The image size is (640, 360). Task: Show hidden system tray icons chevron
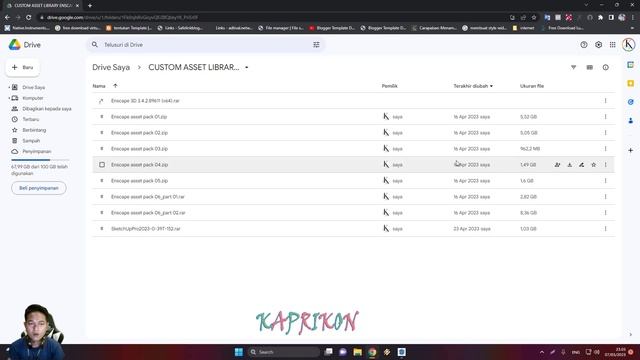coord(542,352)
